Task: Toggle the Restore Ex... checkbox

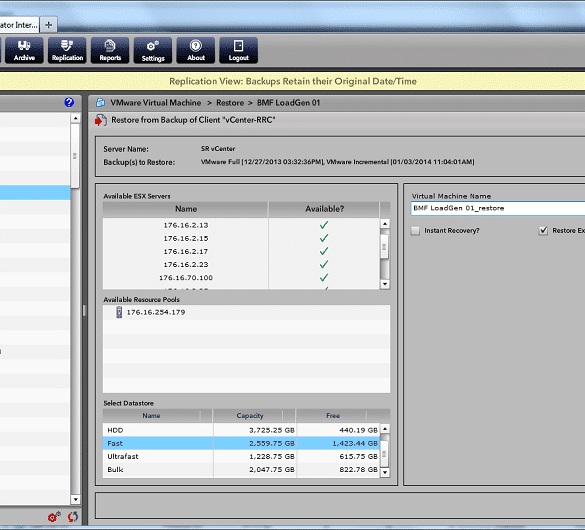Action: click(543, 231)
